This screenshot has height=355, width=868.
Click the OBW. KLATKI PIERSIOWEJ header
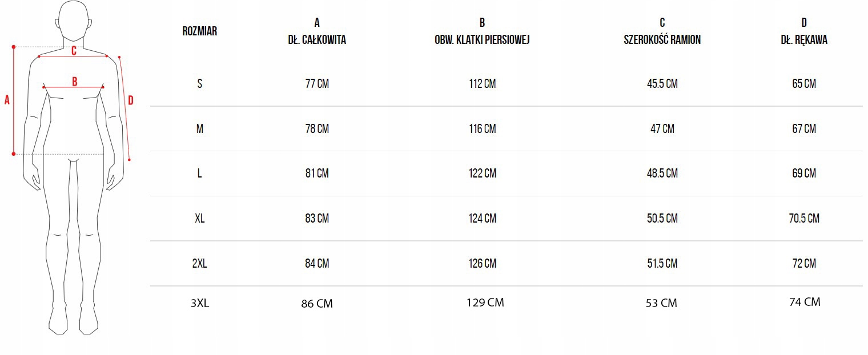pos(482,40)
